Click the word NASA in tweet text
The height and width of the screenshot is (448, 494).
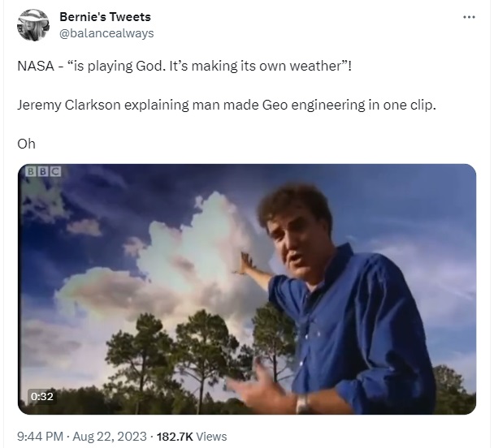36,66
